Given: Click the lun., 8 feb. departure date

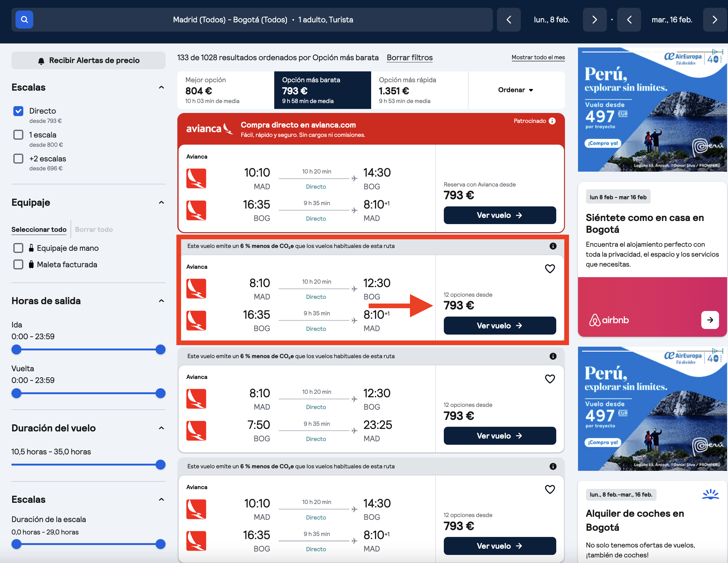Looking at the screenshot, I should [551, 20].
